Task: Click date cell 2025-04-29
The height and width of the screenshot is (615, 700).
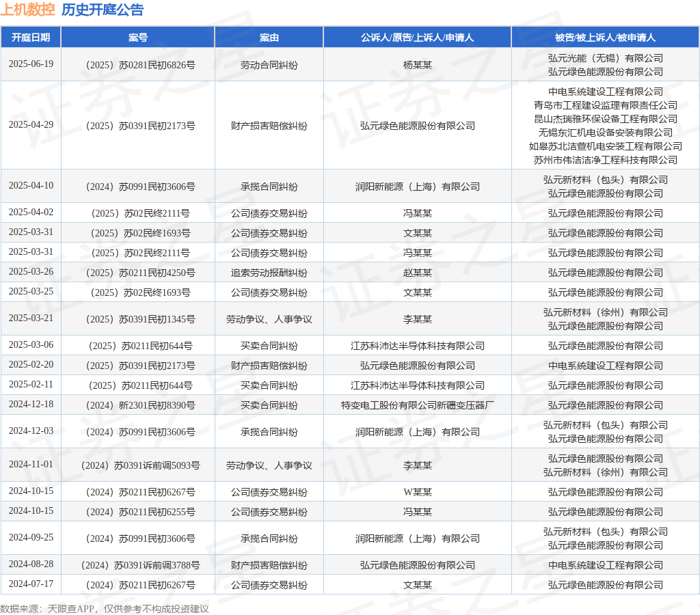Action: 31,124
